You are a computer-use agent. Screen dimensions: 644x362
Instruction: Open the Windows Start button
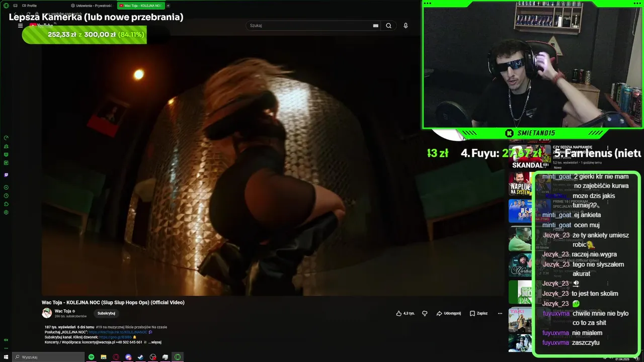click(x=6, y=357)
